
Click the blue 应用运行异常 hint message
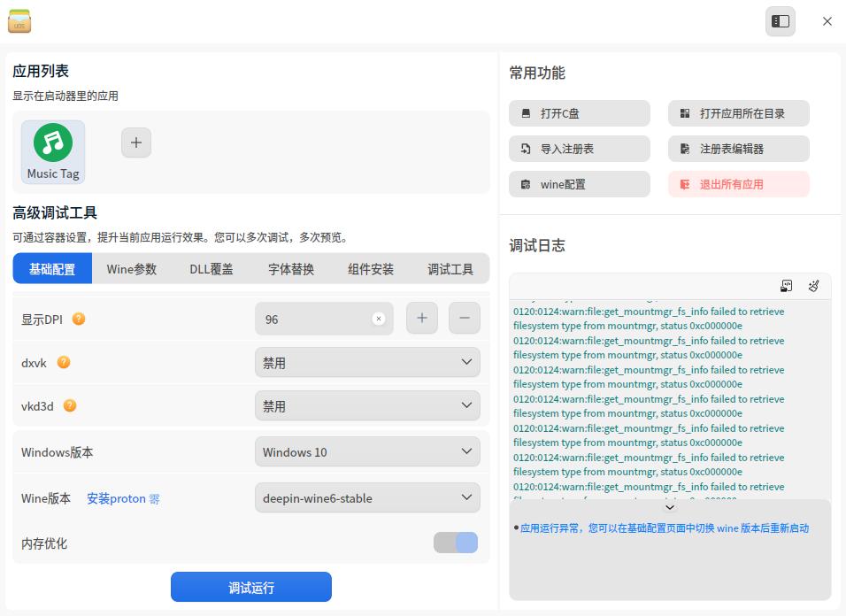coord(665,528)
